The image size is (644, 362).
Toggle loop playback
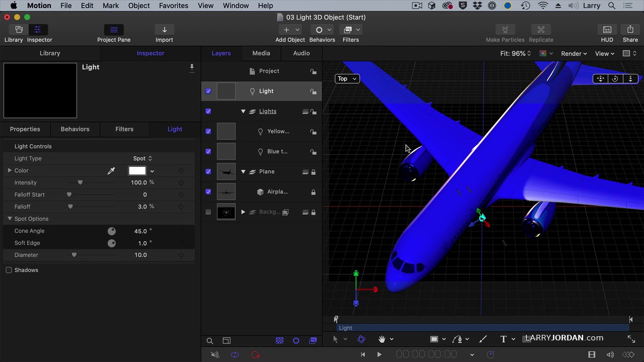[235, 355]
